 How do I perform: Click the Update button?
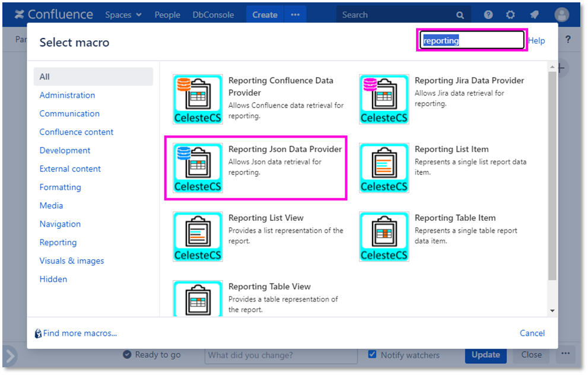pyautogui.click(x=485, y=355)
